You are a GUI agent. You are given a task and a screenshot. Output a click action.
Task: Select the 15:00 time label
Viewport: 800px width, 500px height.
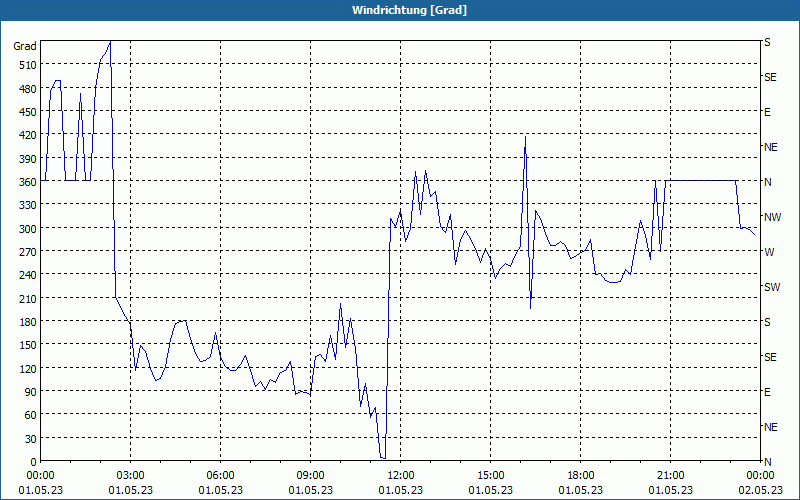pos(490,476)
